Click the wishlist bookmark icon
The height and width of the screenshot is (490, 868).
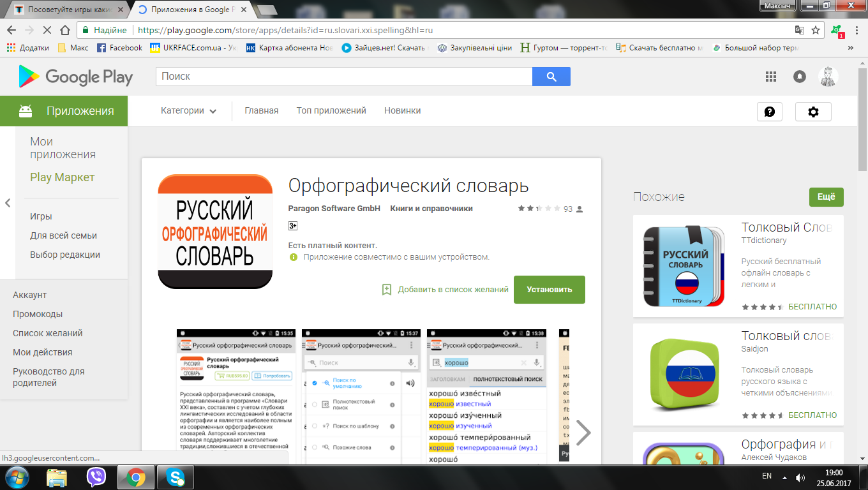click(386, 290)
